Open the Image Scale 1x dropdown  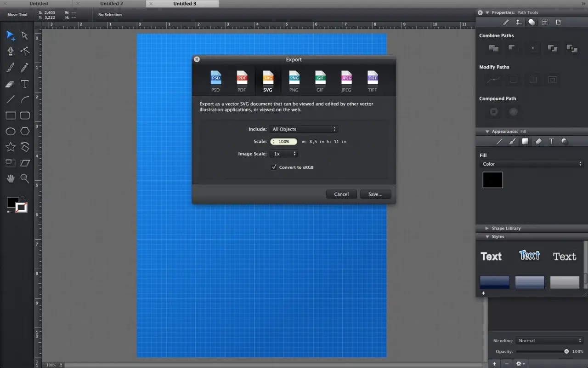point(284,154)
